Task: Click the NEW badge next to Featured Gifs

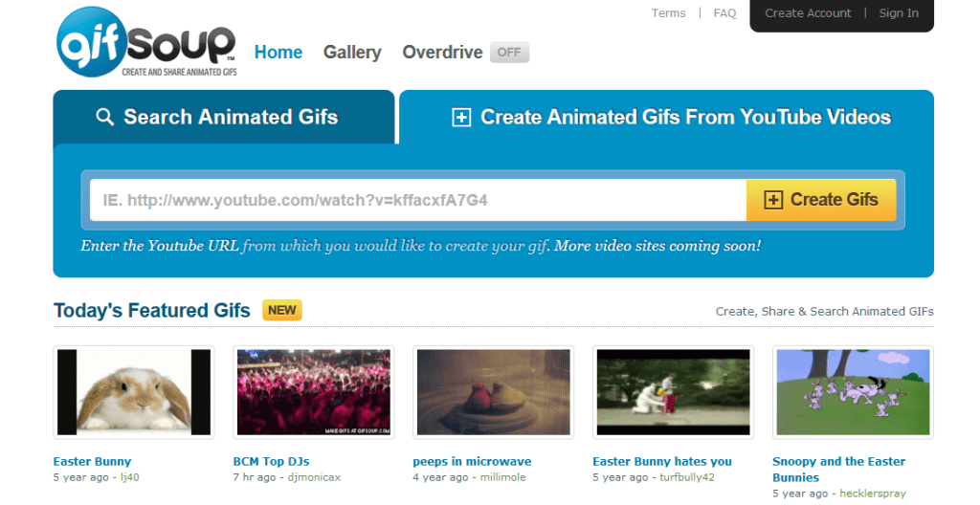Action: [x=282, y=310]
